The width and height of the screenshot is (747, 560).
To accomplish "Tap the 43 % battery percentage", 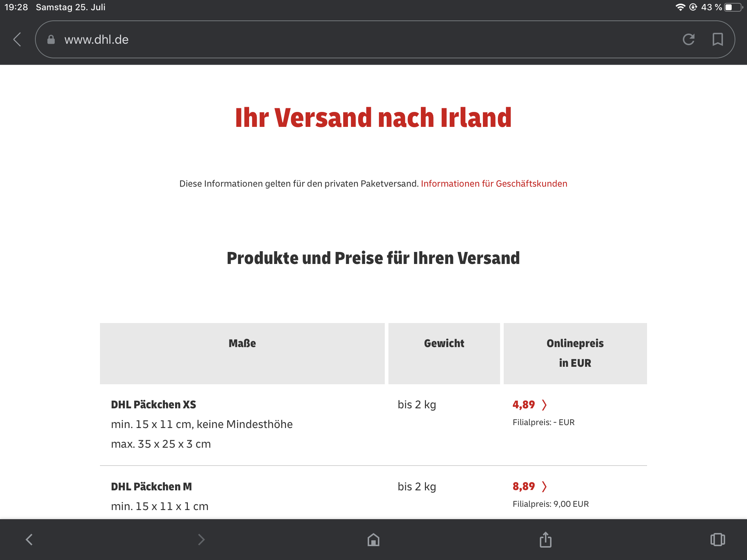I will point(711,7).
